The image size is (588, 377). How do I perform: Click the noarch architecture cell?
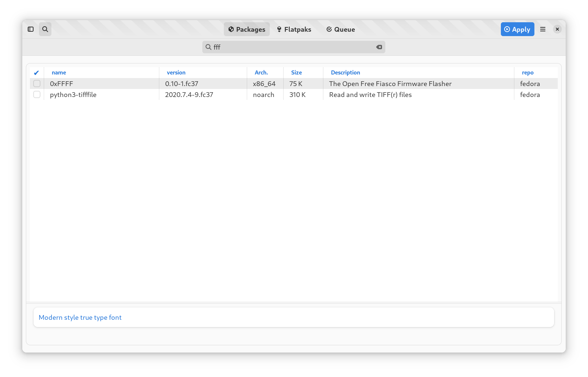tap(264, 94)
